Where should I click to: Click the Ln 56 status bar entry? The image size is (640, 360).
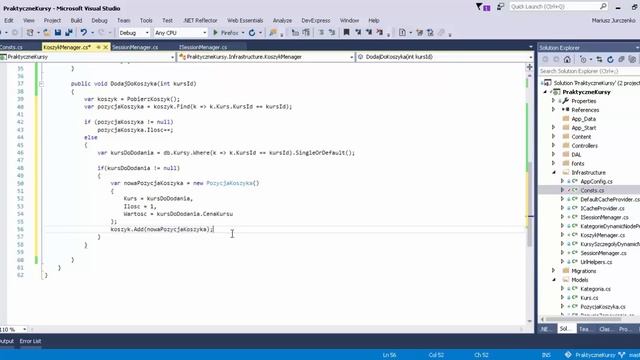(x=389, y=355)
